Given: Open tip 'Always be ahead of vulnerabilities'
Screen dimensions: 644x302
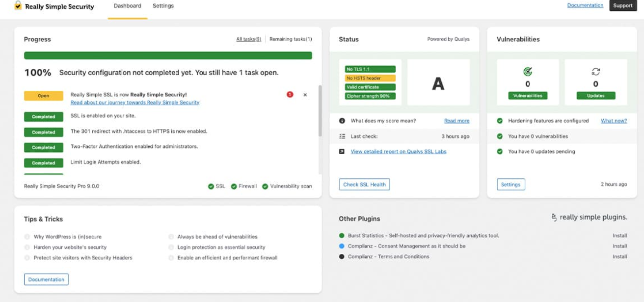Looking at the screenshot, I should tap(217, 237).
